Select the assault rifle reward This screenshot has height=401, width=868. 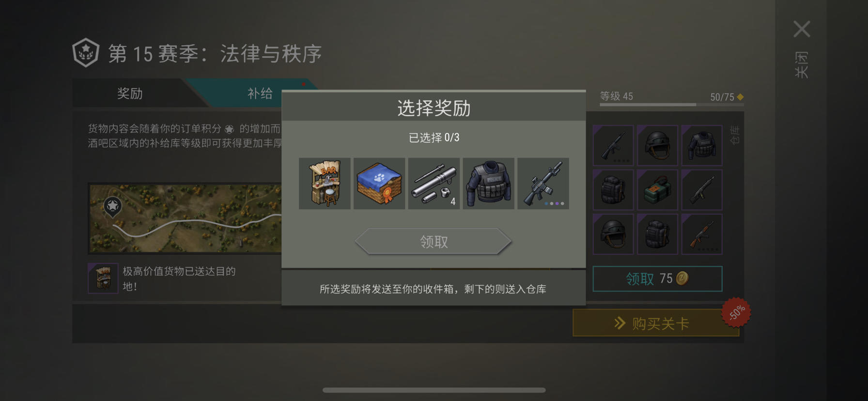(x=543, y=184)
